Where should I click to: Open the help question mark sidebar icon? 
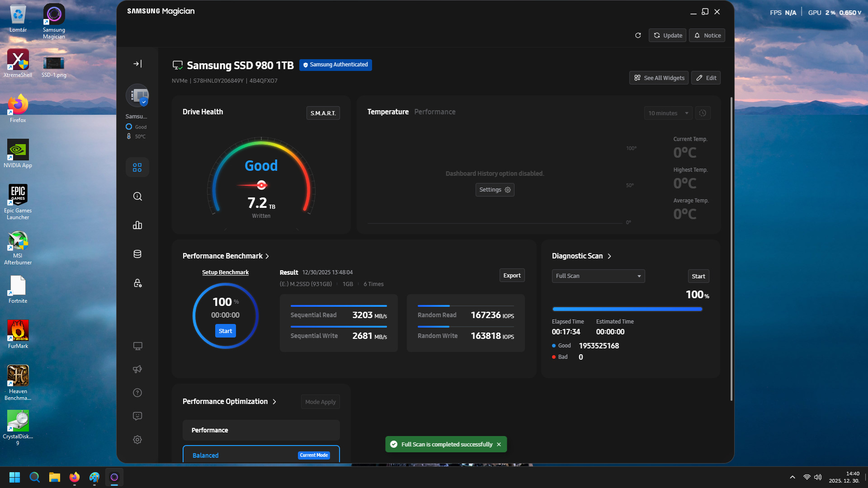pos(137,393)
